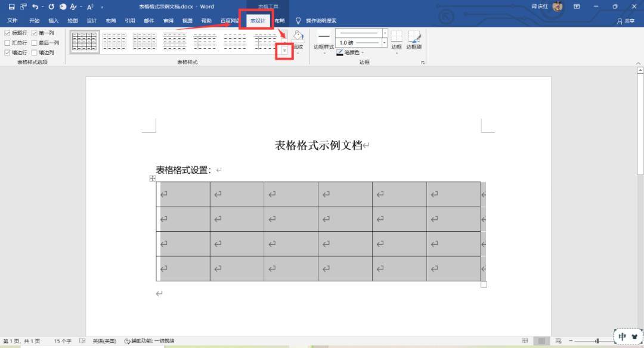Open the 边框 group dialog launcher
The width and height of the screenshot is (644, 348).
[x=423, y=63]
